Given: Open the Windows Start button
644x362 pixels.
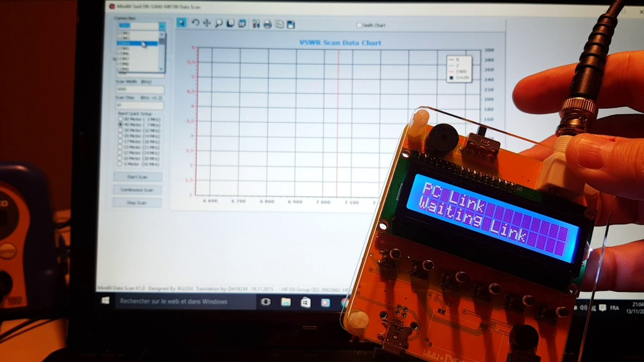Looking at the screenshot, I should pos(105,301).
